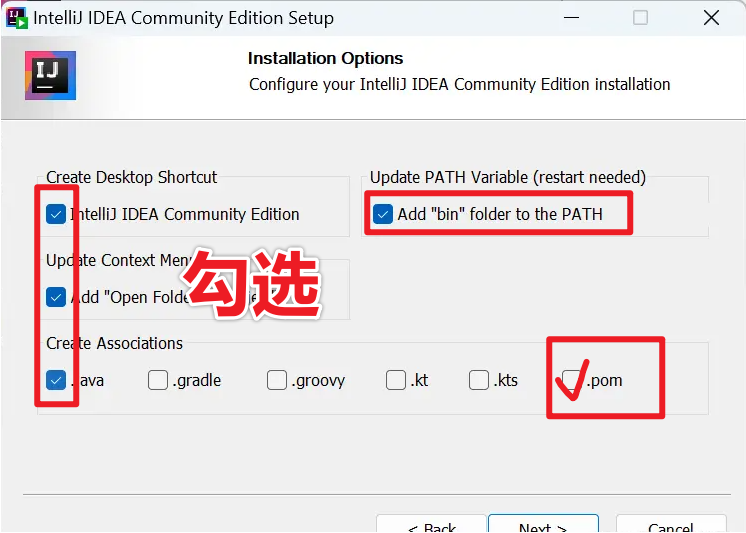This screenshot has width=746, height=533.
Task: Close the IntelliJ IDEA Setup dialog
Action: 711,18
